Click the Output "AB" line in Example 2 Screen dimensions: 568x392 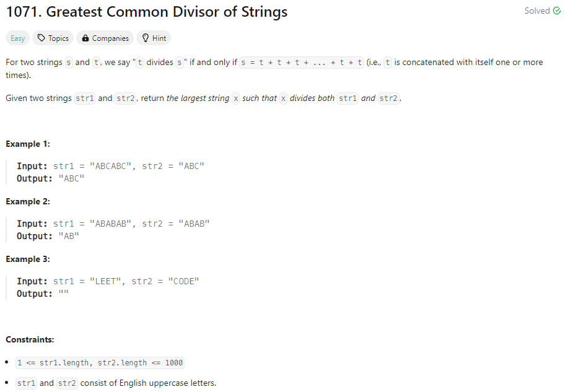[48, 236]
